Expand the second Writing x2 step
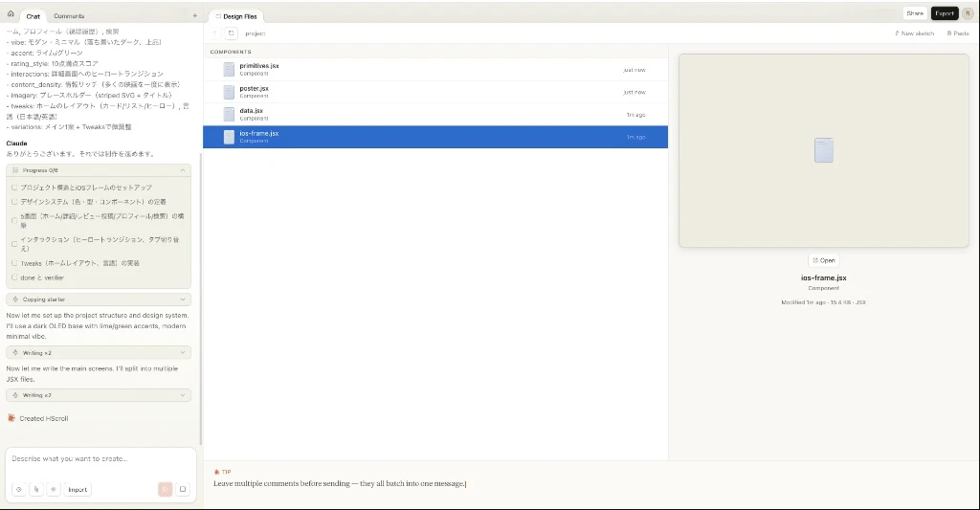Screen dimensions: 980x510 [99, 395]
